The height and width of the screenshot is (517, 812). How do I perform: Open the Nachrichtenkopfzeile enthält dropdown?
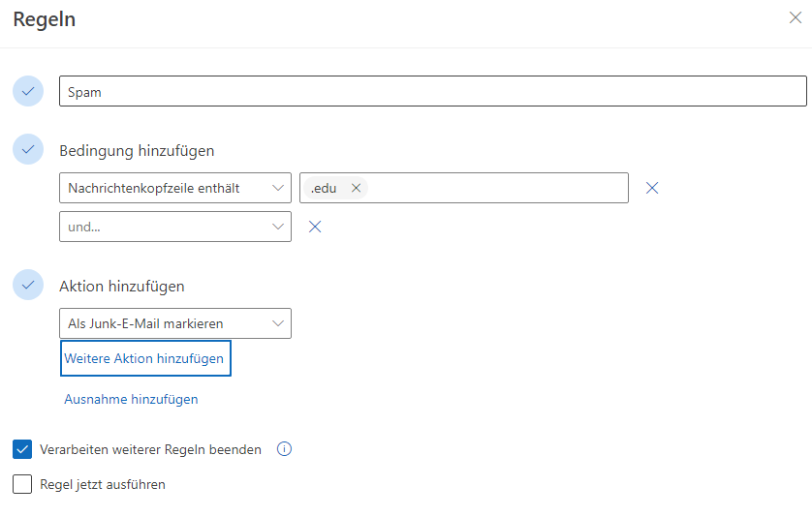[174, 188]
